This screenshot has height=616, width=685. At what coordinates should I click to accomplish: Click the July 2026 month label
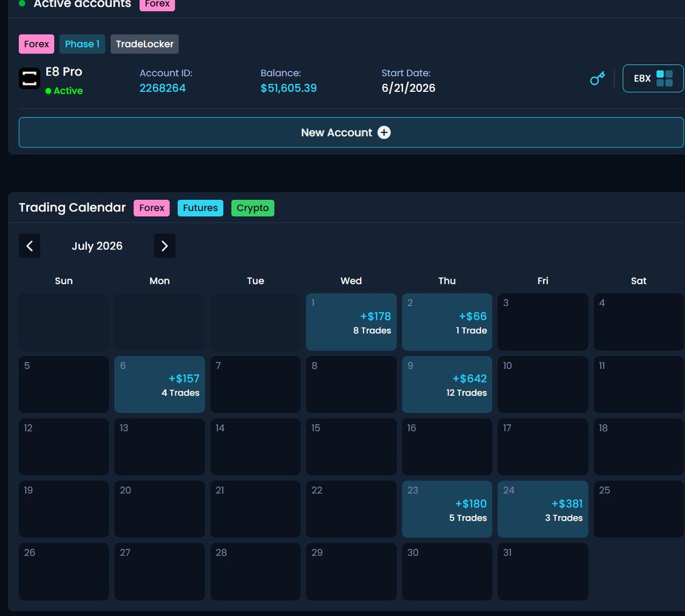point(97,246)
